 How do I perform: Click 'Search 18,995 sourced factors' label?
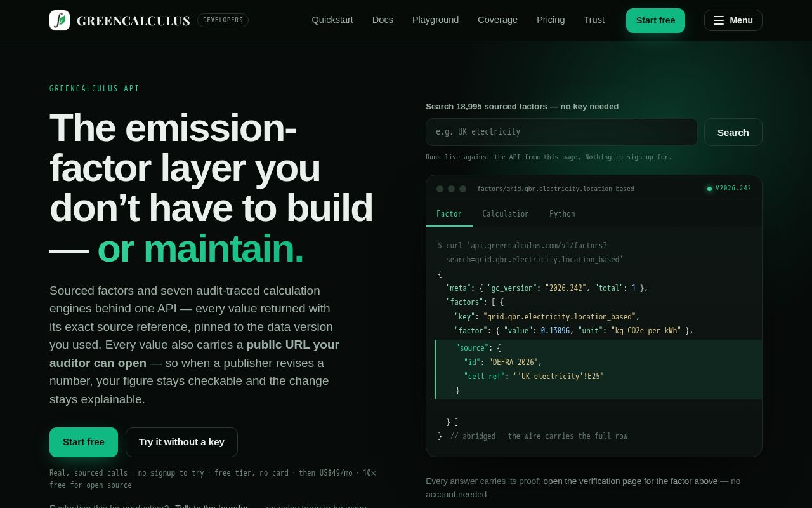pos(522,107)
